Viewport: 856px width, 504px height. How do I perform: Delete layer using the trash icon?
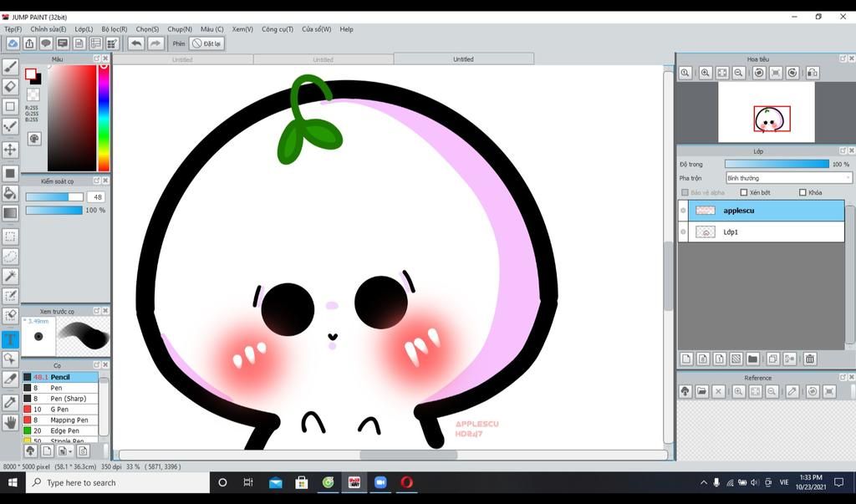809,359
